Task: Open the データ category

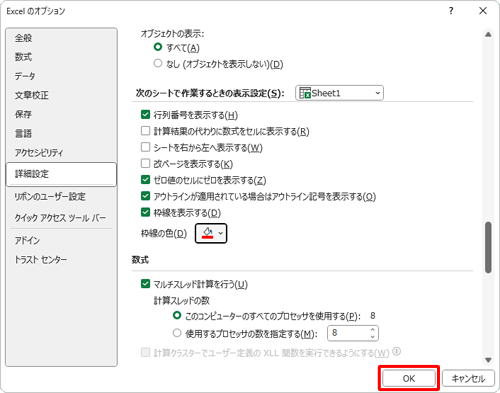Action: coord(61,76)
